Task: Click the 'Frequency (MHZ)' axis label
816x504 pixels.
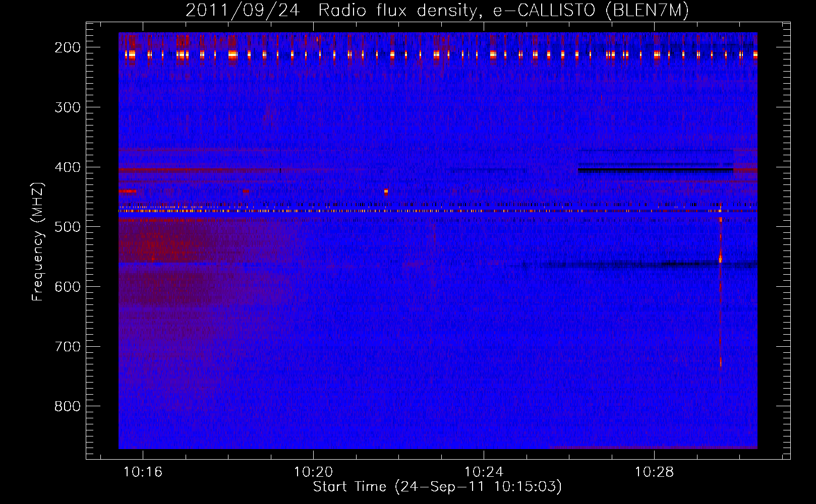Action: (38, 241)
